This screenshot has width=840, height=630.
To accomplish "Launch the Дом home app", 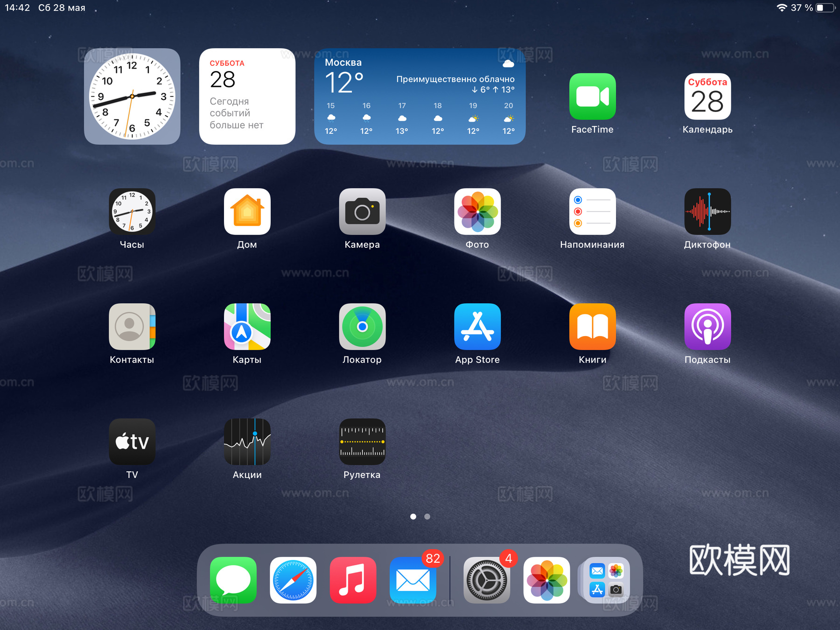I will coord(247,211).
